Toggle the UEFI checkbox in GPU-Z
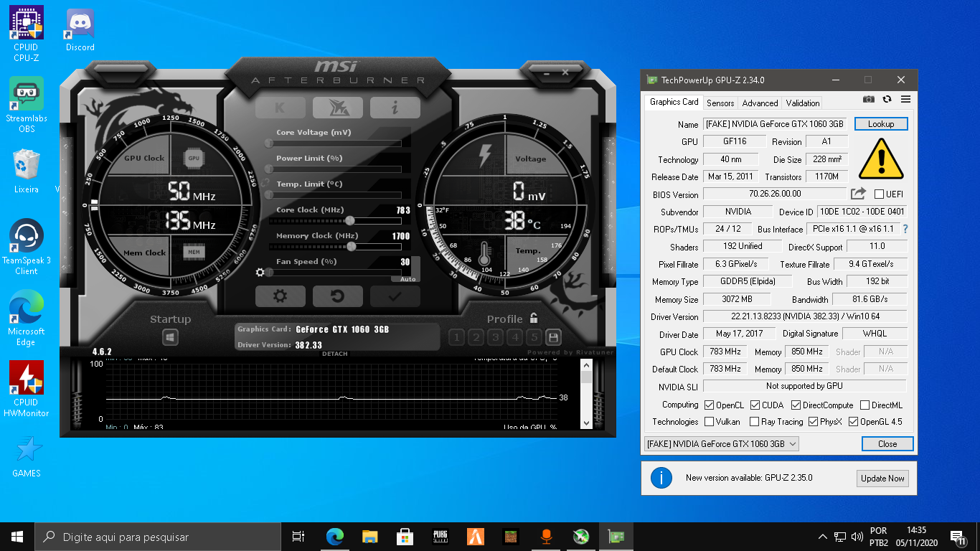This screenshot has width=980, height=551. [879, 194]
